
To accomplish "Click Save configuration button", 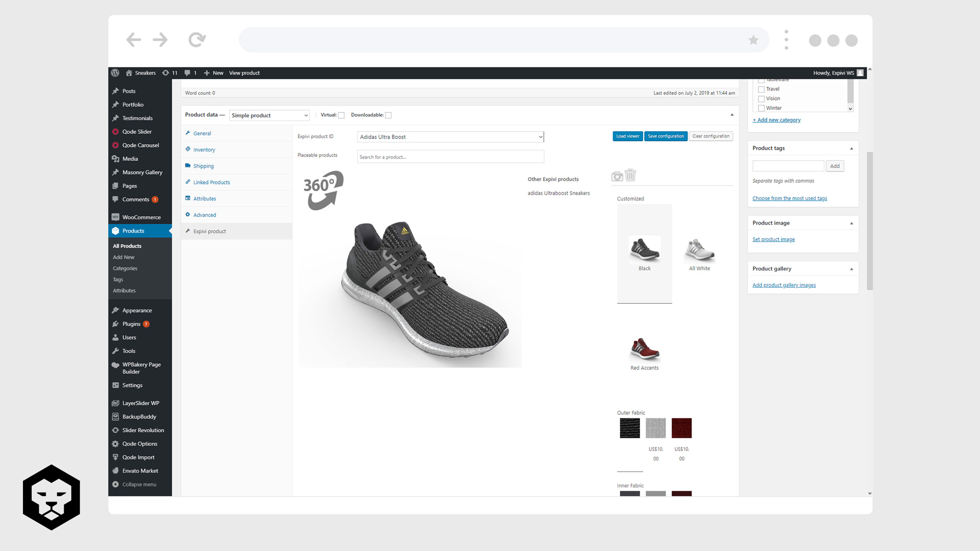I will coord(666,136).
